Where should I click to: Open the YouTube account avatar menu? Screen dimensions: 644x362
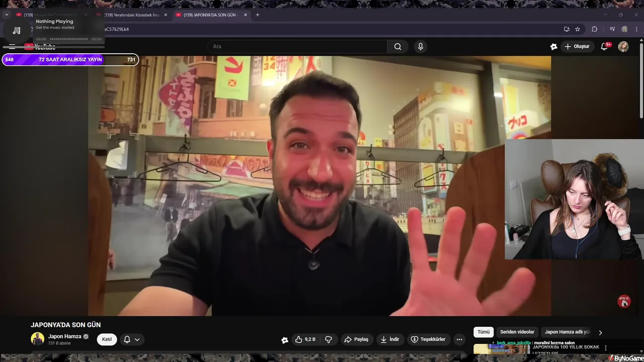coord(623,47)
